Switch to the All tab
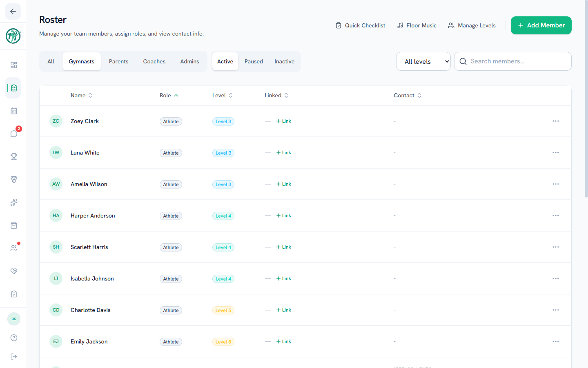588x368 pixels. pos(51,61)
